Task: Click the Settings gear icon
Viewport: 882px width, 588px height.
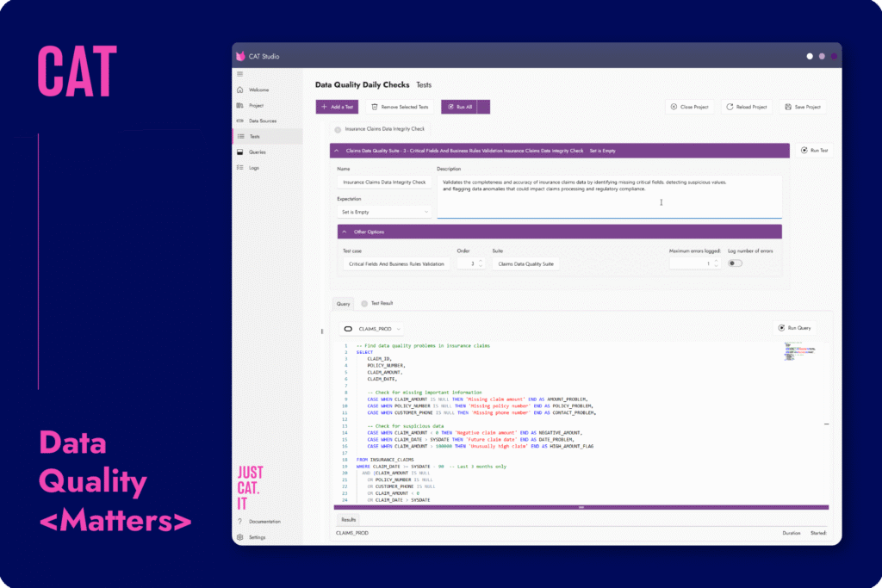Action: pos(240,537)
